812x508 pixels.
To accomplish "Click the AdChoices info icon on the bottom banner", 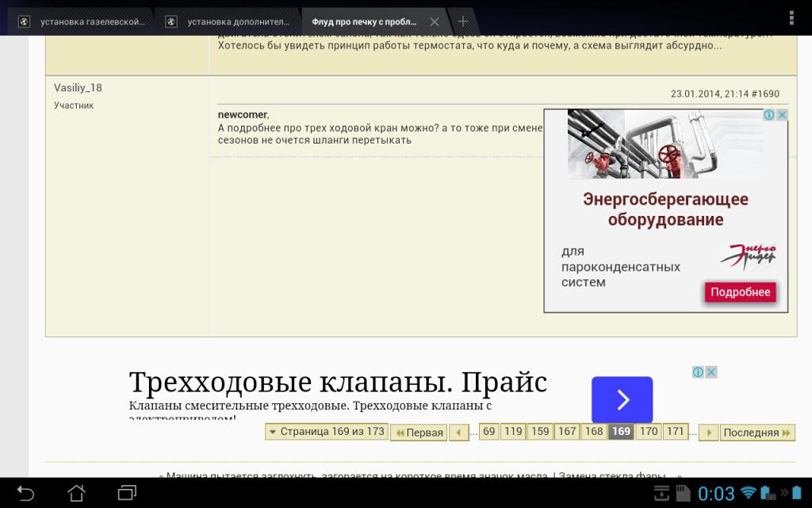I will pyautogui.click(x=698, y=372).
